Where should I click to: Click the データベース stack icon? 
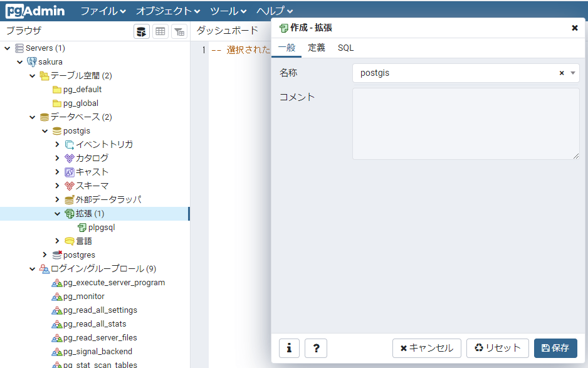click(x=45, y=117)
